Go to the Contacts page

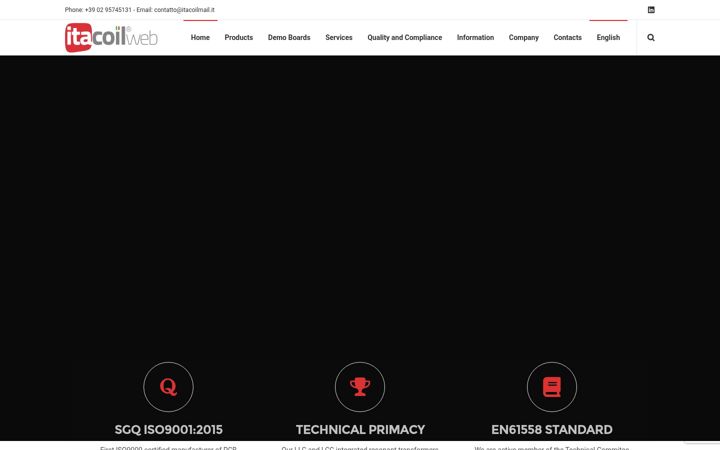(568, 38)
